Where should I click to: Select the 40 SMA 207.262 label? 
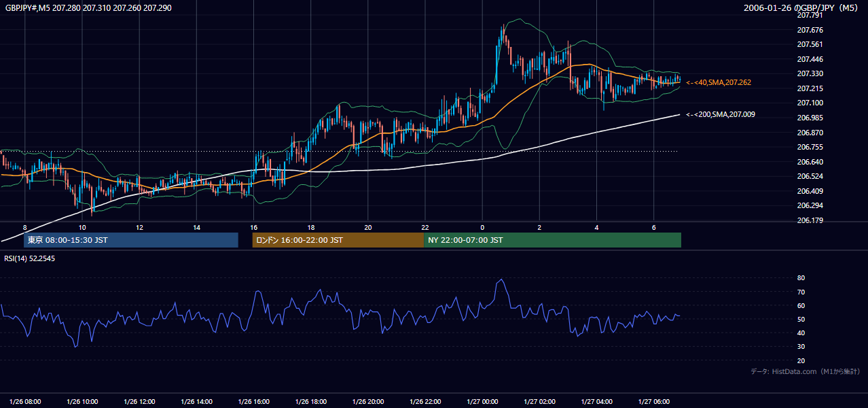coord(718,82)
